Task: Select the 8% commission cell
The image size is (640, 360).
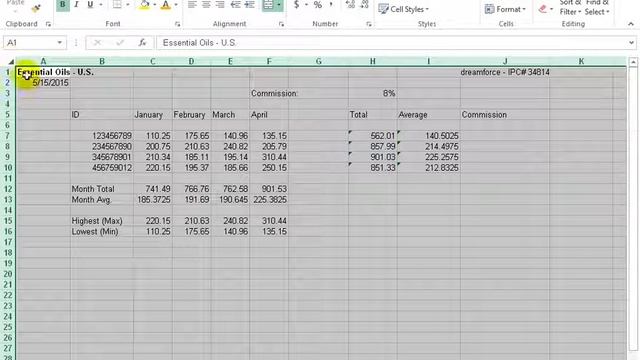Action: pyautogui.click(x=373, y=93)
